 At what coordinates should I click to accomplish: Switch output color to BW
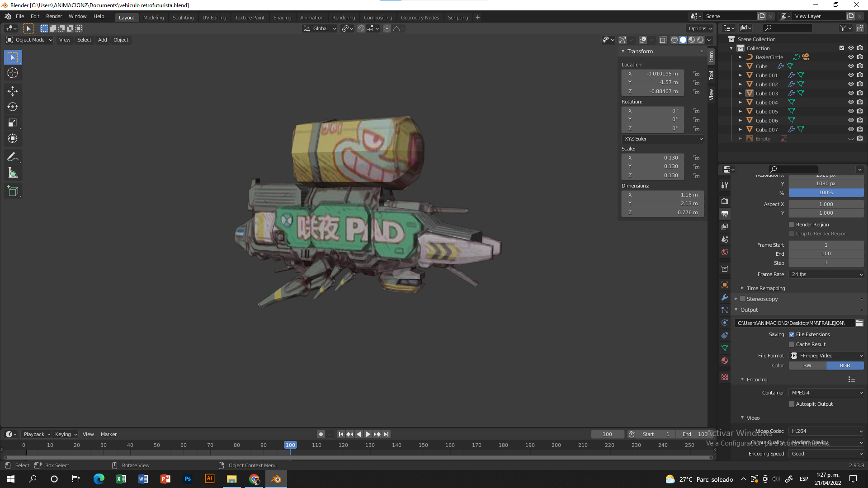(807, 365)
